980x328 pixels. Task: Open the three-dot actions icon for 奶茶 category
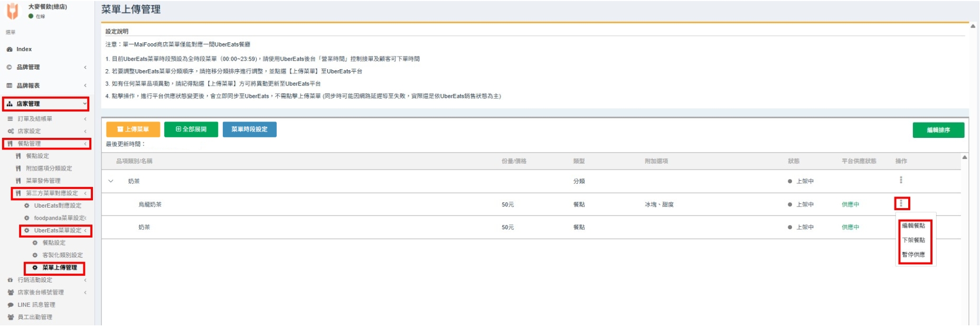[x=901, y=180]
